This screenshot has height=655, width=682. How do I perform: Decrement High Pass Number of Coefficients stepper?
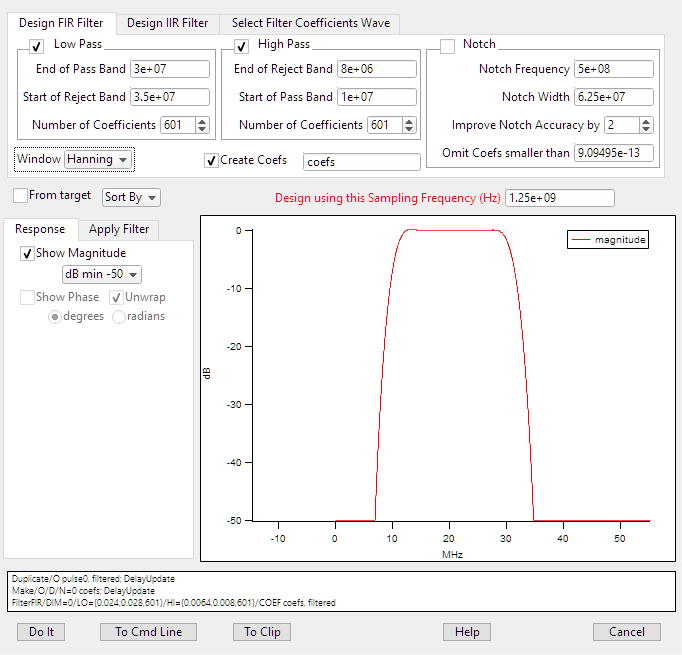[409, 130]
